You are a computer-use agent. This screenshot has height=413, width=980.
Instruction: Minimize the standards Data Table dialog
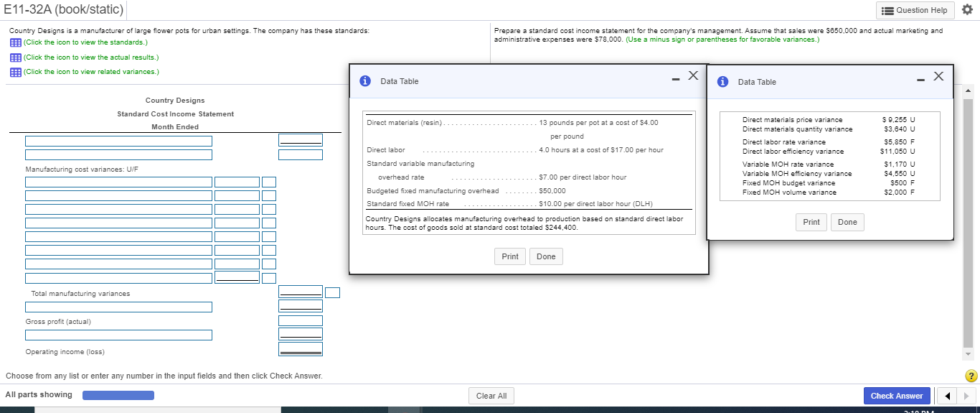[676, 78]
